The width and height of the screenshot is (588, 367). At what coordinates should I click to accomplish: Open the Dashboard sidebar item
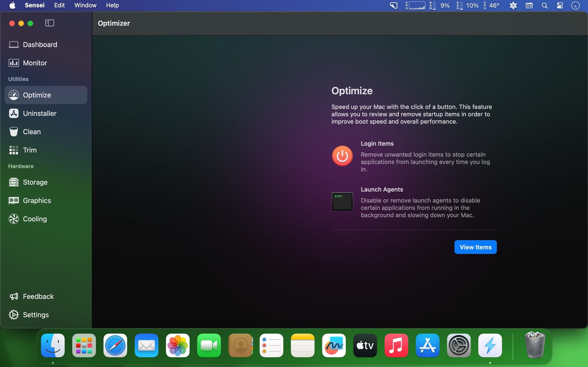click(x=40, y=45)
